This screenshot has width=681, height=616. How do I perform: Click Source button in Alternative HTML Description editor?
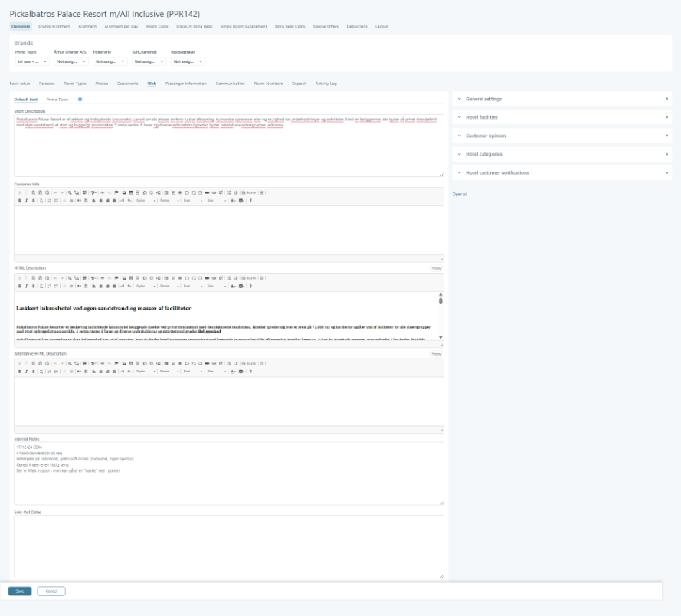coord(249,363)
